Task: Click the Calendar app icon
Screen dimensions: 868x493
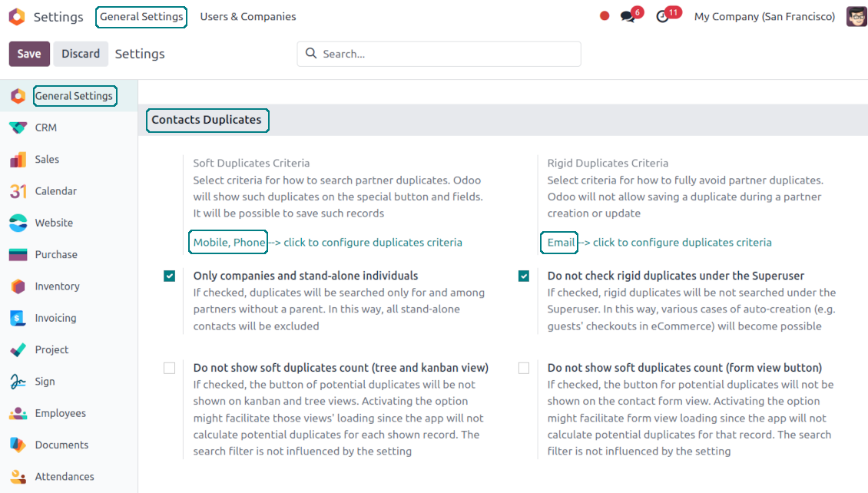Action: pos(18,191)
